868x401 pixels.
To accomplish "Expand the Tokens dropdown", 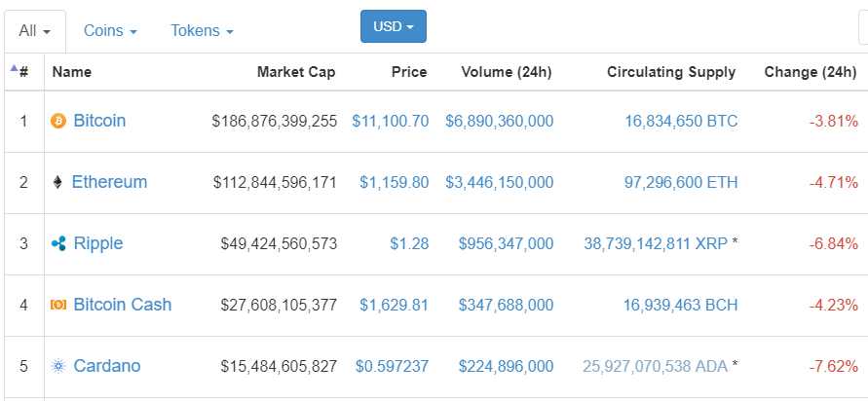I will (x=202, y=31).
